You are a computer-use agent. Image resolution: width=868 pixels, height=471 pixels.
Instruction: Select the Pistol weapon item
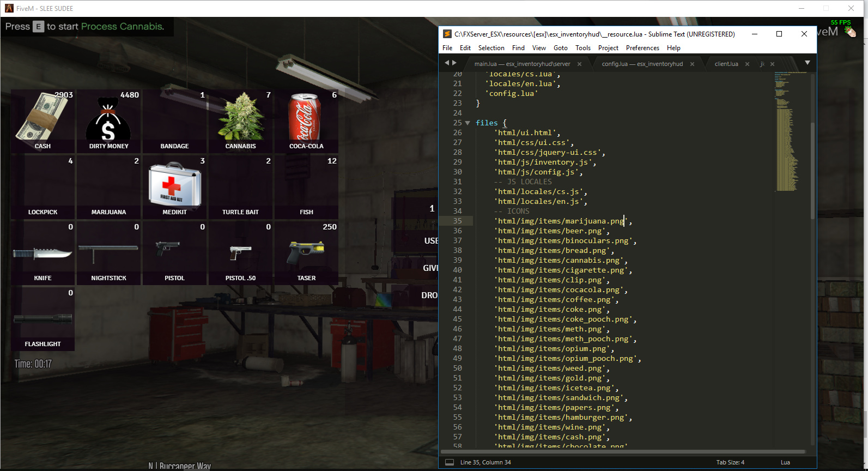174,252
